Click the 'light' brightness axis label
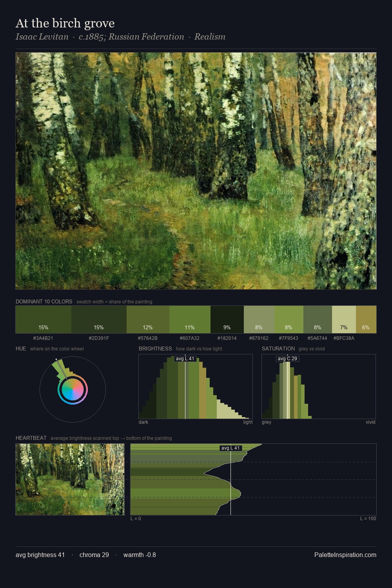The width and height of the screenshot is (392, 588). (248, 422)
